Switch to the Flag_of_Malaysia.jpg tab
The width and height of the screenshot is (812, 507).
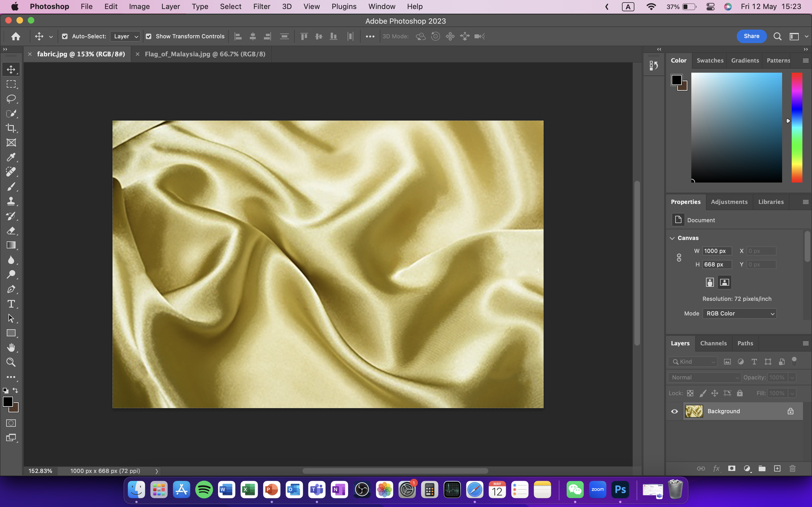coord(205,54)
